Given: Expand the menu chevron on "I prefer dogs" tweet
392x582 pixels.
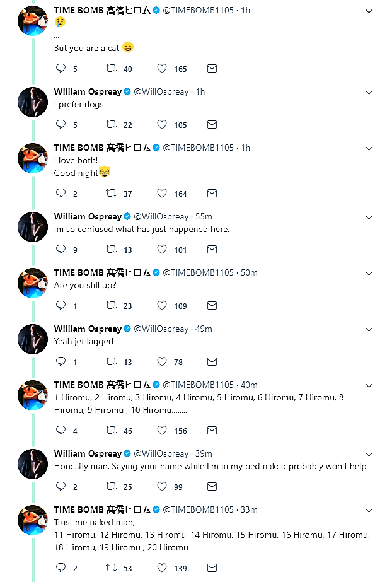Looking at the screenshot, I should point(369,92).
